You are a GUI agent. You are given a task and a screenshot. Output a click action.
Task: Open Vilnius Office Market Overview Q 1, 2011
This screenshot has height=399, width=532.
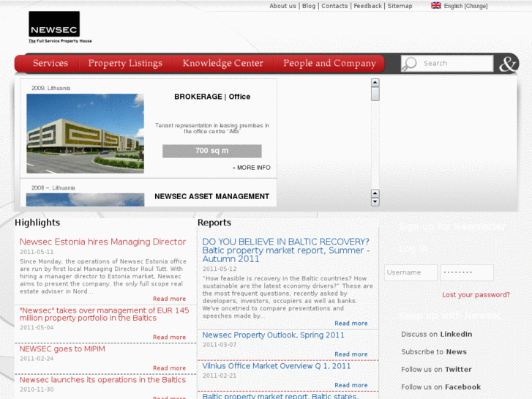click(x=277, y=366)
